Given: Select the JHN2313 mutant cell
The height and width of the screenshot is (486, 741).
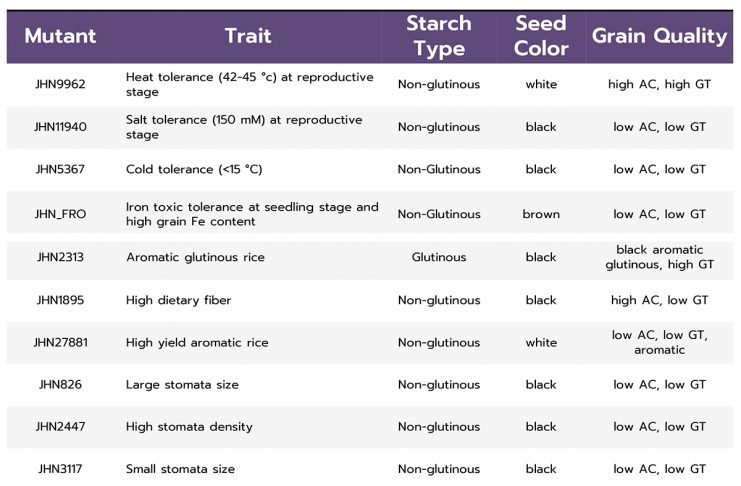Looking at the screenshot, I should [x=60, y=257].
